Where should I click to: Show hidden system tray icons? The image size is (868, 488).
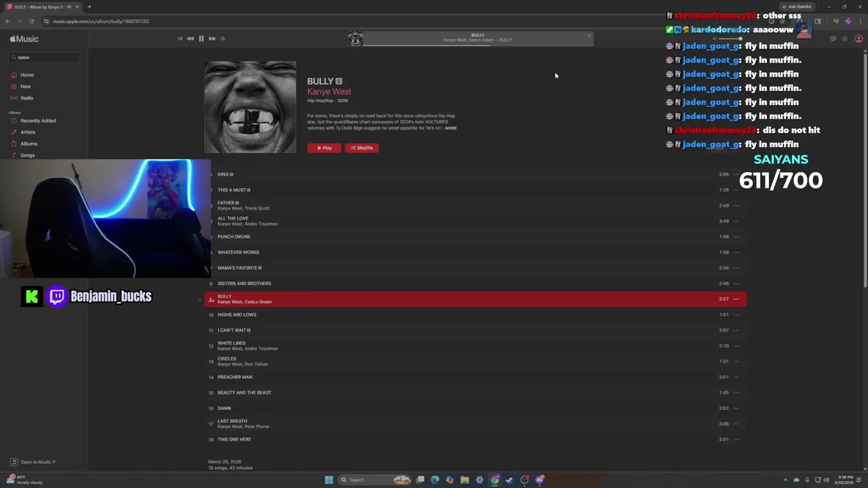point(785,480)
